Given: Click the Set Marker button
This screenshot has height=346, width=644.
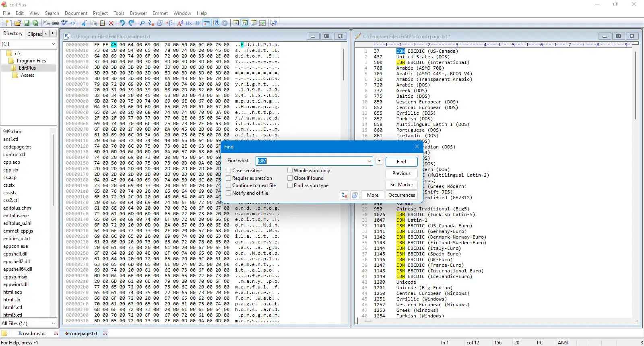Looking at the screenshot, I should click(x=401, y=185).
